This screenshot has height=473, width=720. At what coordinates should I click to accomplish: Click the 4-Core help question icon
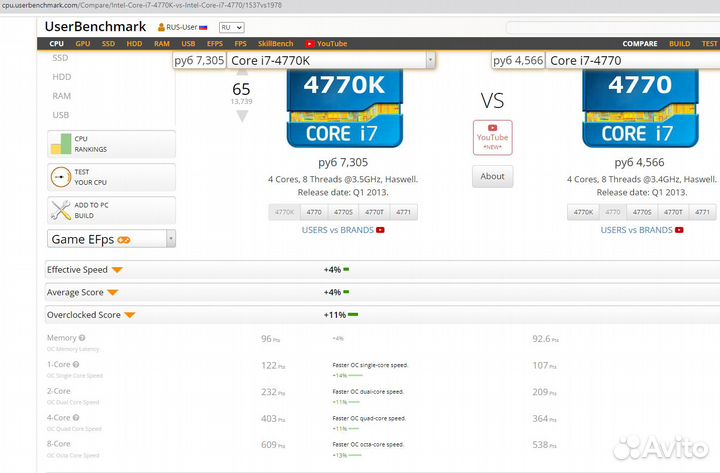click(76, 417)
